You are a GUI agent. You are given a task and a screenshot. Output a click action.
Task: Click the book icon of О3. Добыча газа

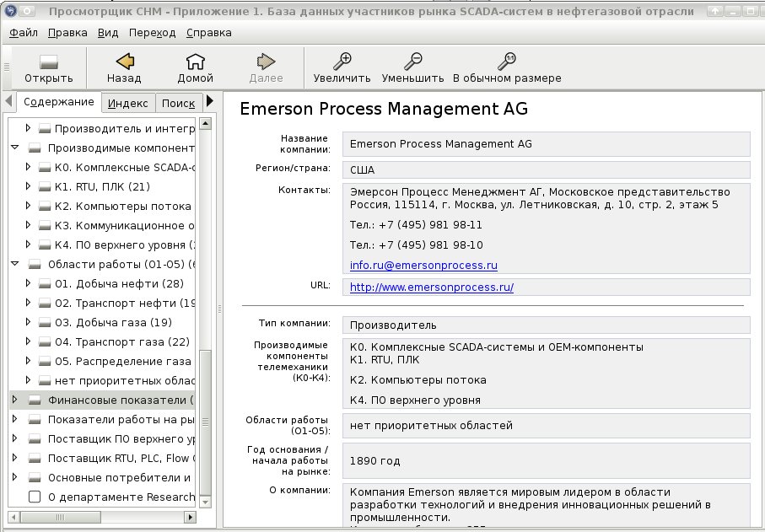(x=45, y=323)
